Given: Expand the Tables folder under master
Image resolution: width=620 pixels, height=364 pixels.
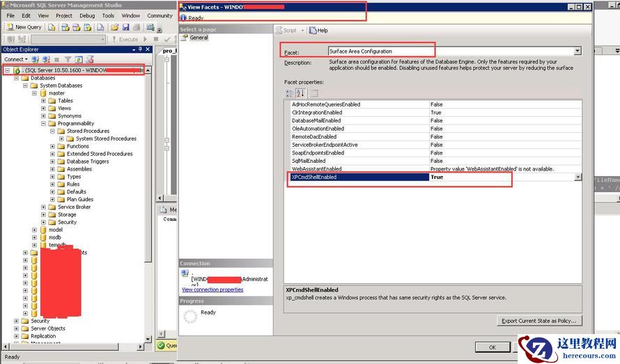Looking at the screenshot, I should 43,101.
